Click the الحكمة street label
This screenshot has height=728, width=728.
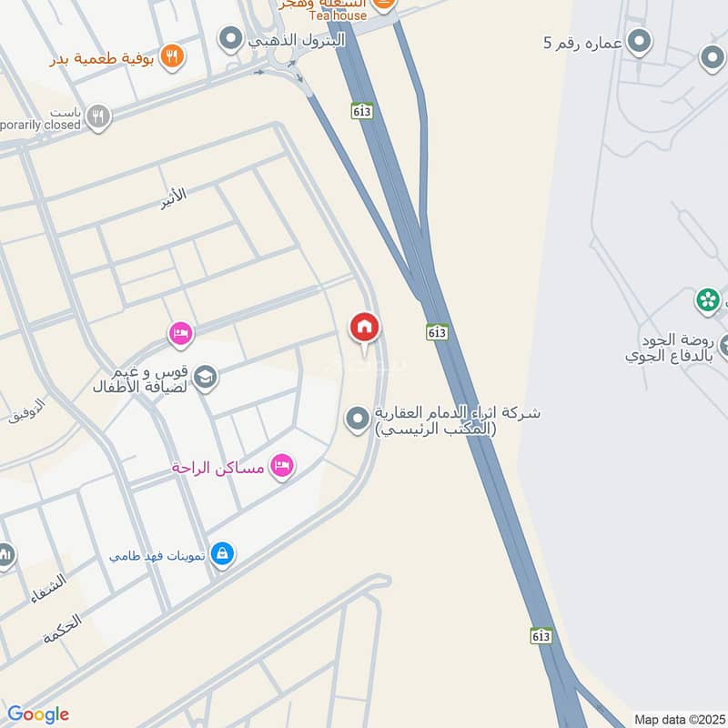[62, 628]
